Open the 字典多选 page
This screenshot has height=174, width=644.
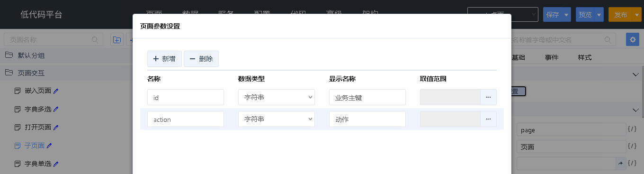point(38,109)
